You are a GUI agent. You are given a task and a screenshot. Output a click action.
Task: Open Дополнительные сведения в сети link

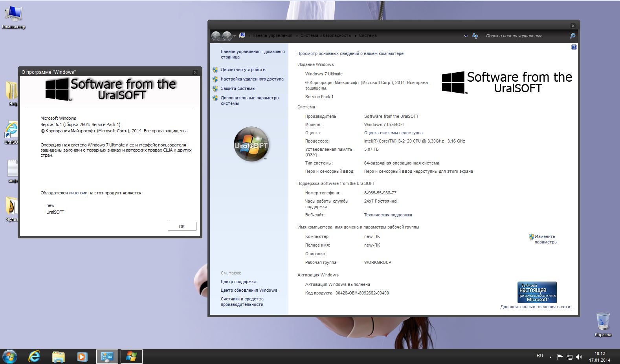tap(537, 307)
